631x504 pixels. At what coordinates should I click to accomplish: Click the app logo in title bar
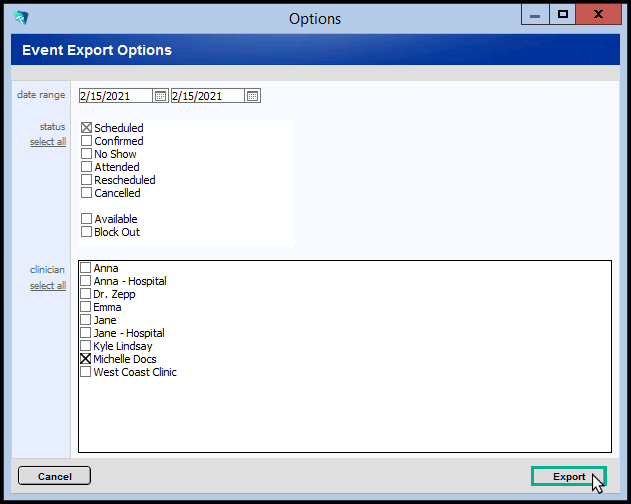21,18
